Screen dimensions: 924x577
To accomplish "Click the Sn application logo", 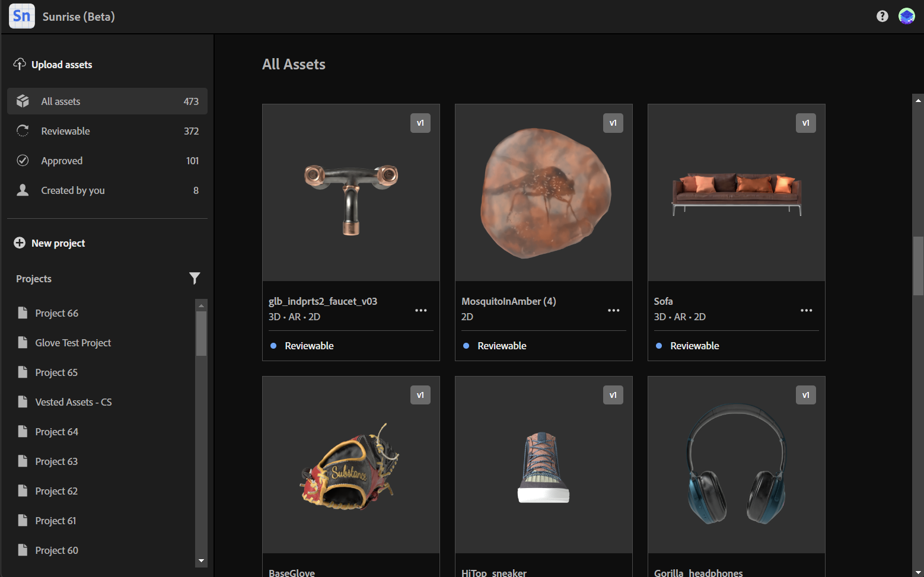I will click(x=21, y=16).
